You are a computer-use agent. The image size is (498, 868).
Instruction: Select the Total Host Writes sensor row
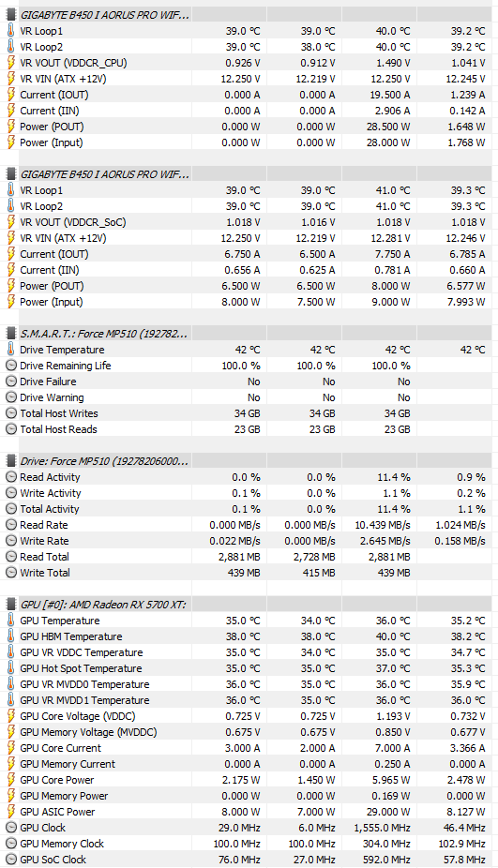click(x=249, y=413)
